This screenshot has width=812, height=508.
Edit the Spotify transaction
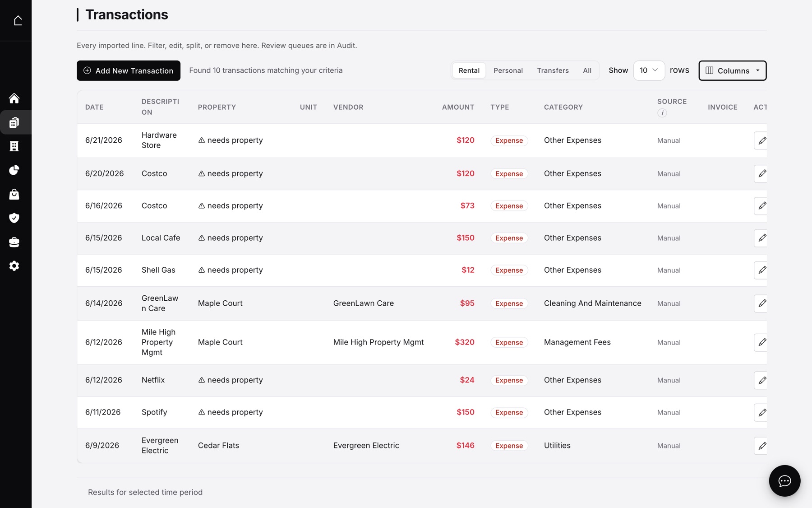[x=761, y=412]
